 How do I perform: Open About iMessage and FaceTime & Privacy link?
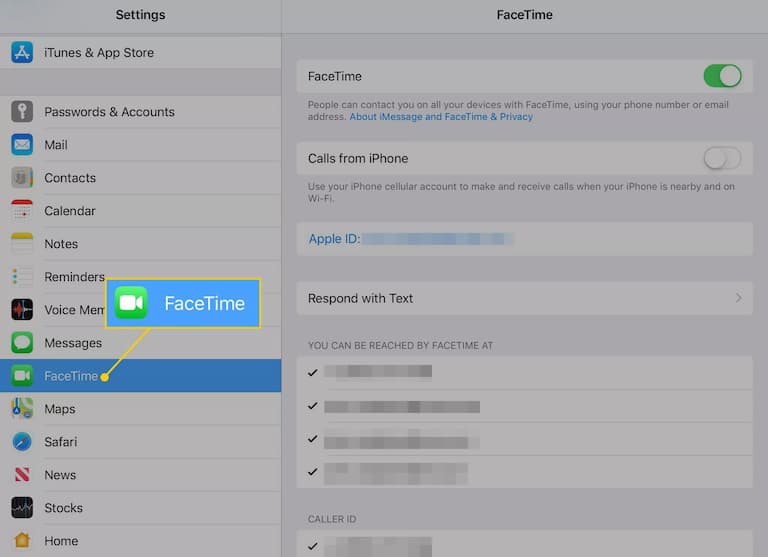441,117
